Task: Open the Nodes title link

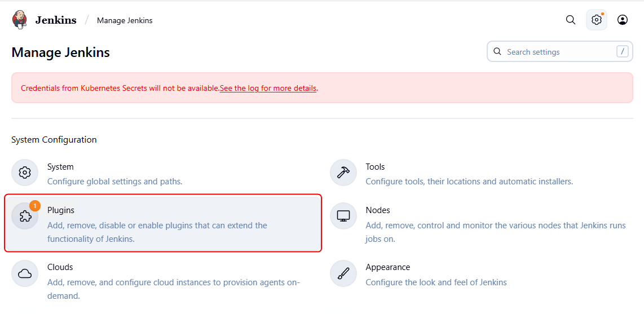Action: click(x=378, y=210)
